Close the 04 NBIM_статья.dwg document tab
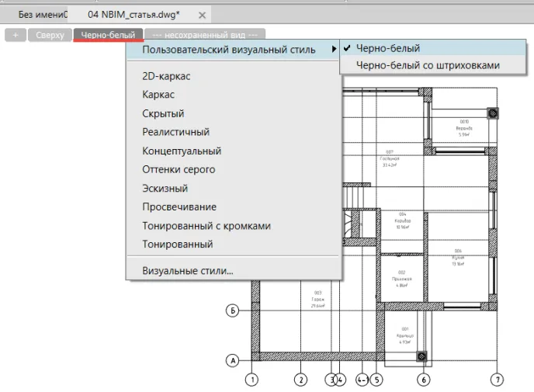534x392 pixels. tap(202, 15)
